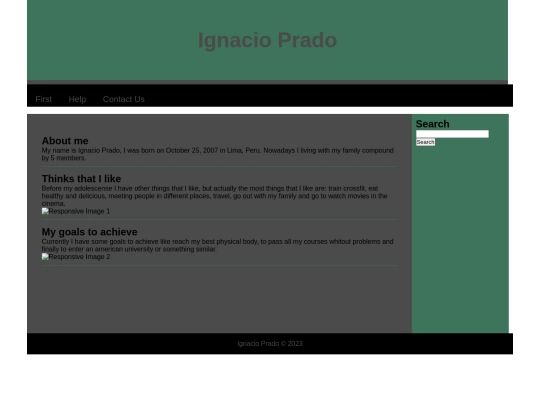
Task: Click the Search sidebar heading
Action: coord(433,124)
